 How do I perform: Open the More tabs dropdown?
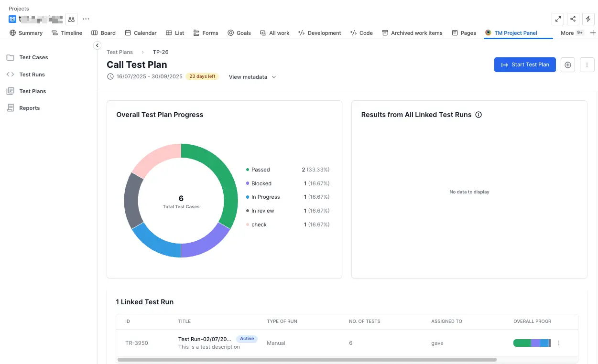[572, 33]
